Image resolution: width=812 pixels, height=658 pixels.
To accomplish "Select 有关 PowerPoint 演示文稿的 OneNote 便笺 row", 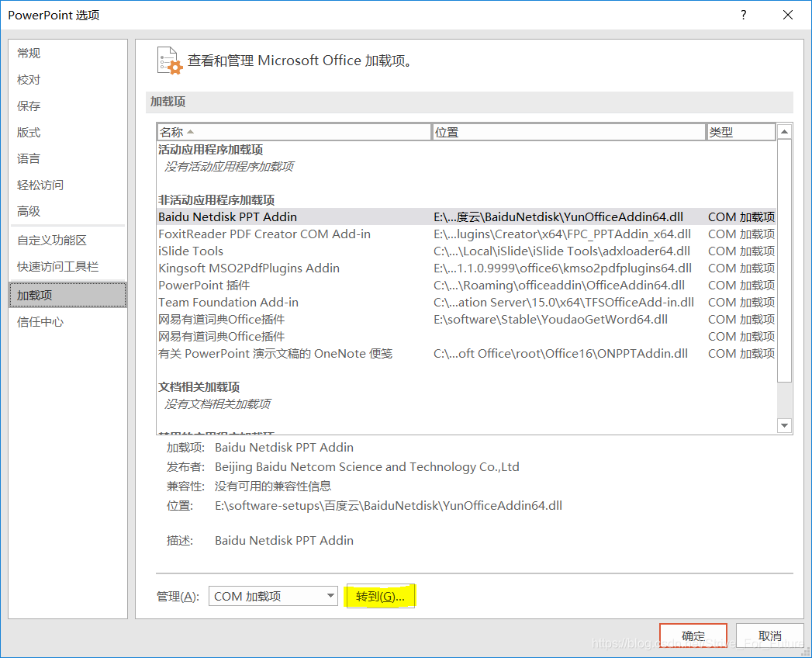I will point(466,354).
